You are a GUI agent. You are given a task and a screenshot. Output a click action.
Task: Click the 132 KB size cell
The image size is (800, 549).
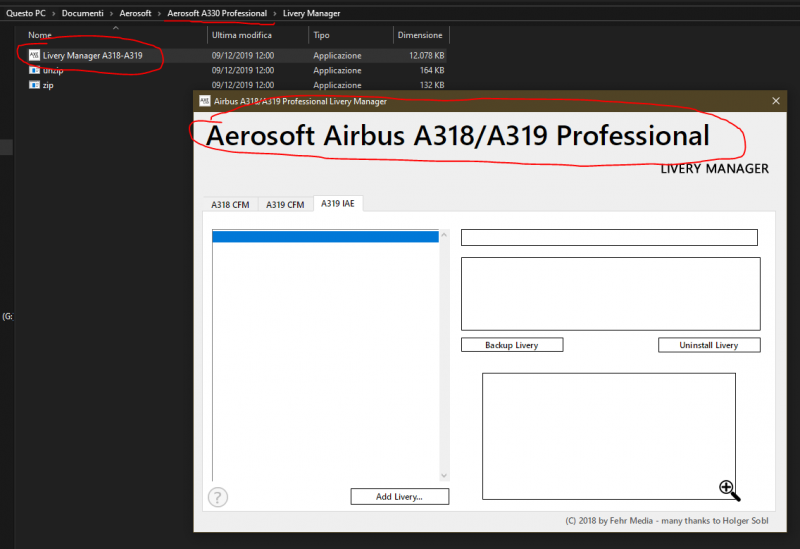(x=432, y=85)
